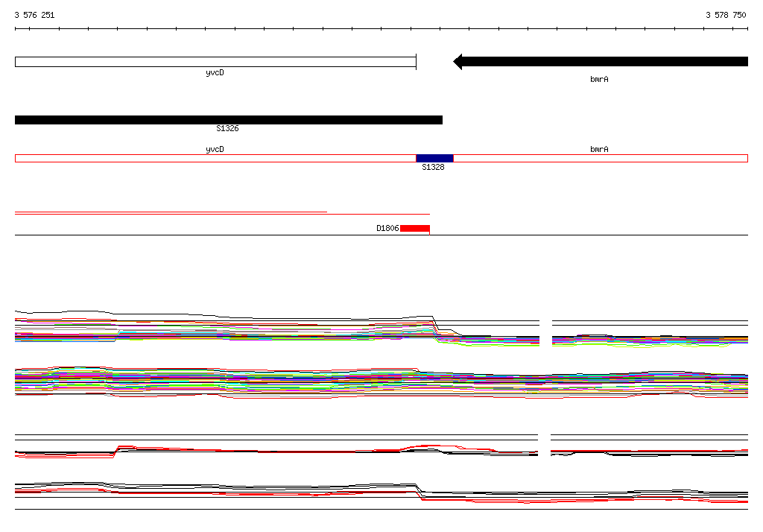Click the red outlined yvcD region bar

(x=215, y=158)
